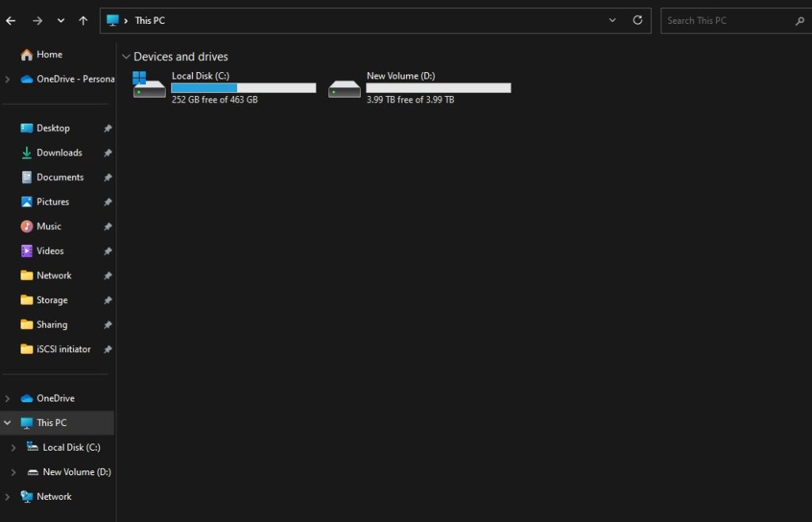The image size is (812, 522).
Task: Open pinned Downloads folder
Action: click(59, 153)
